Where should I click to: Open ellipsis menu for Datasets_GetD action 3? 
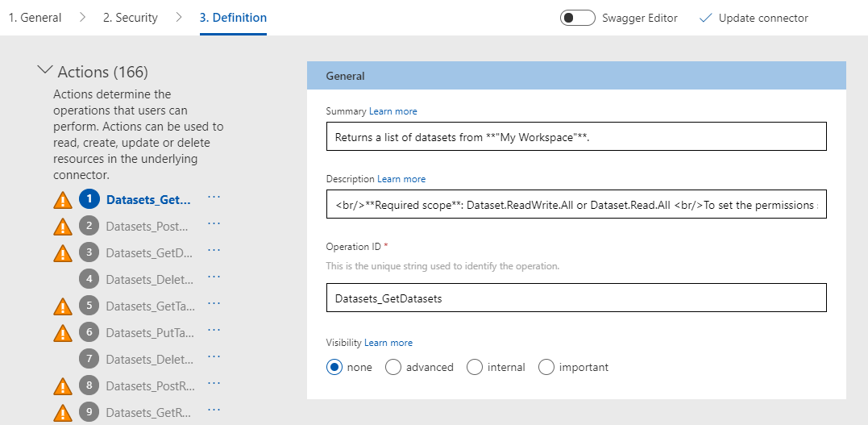pos(214,251)
